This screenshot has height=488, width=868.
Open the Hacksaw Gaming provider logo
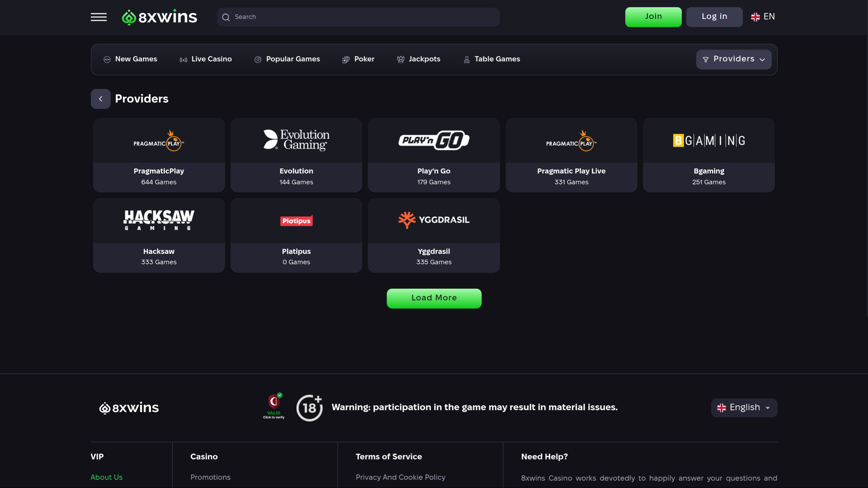click(159, 220)
